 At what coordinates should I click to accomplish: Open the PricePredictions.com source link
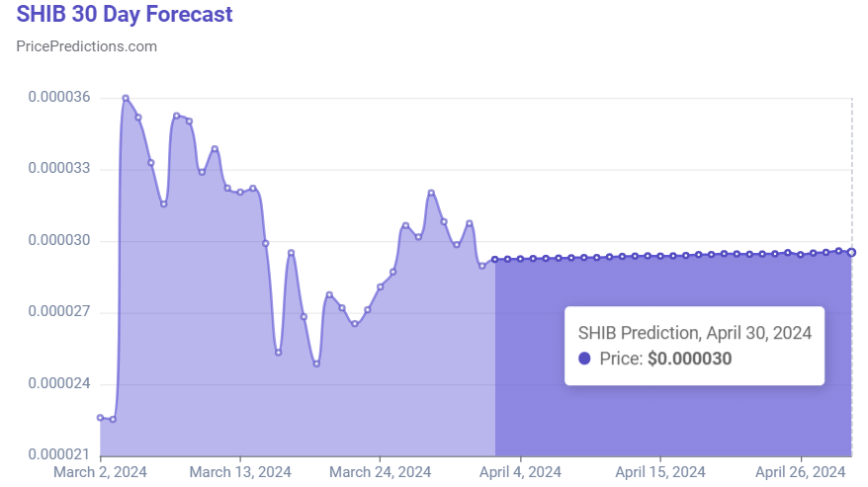pyautogui.click(x=87, y=46)
